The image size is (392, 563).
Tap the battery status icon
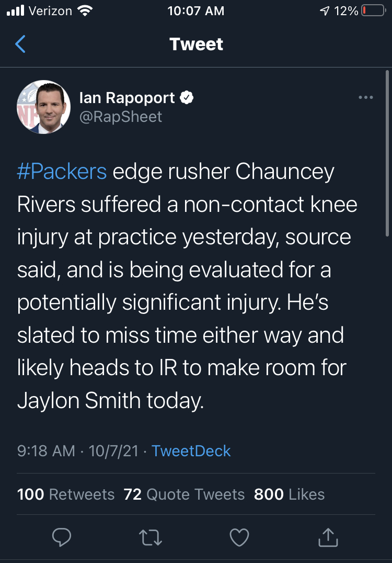[373, 10]
